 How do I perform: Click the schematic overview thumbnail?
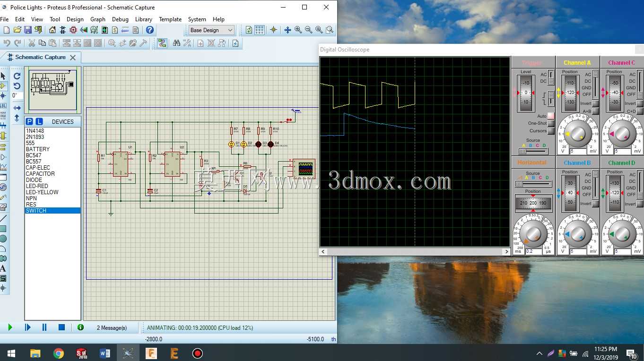tap(52, 90)
